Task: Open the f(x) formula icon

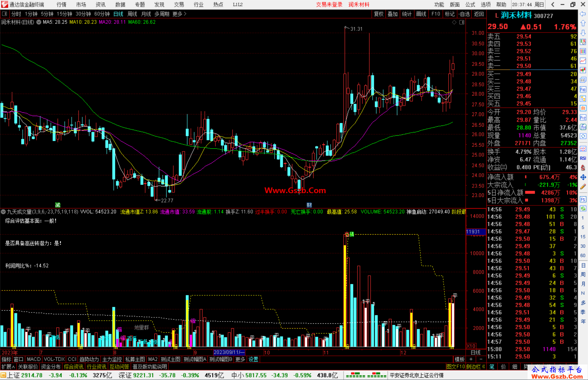Action: click(x=583, y=127)
